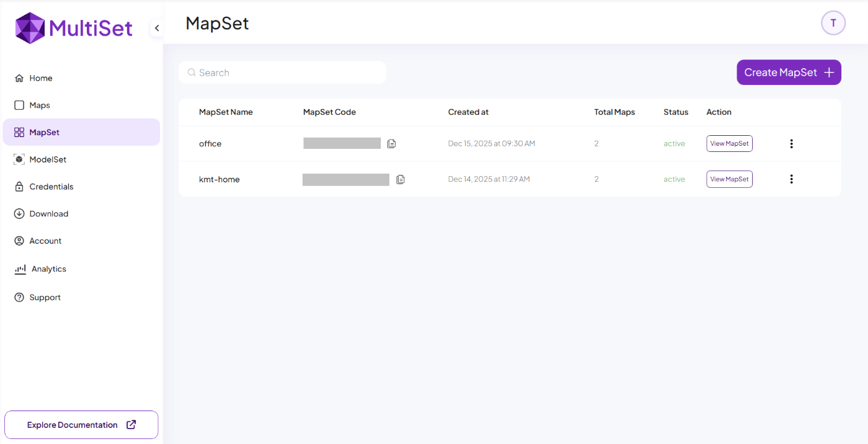
Task: Open the user avatar T menu
Action: [833, 23]
